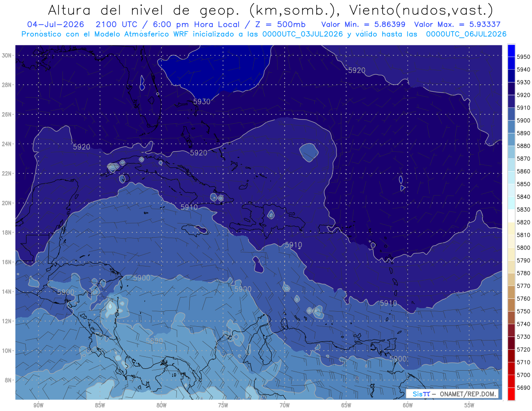
Task: Click the '5870' colorbar value
Action: click(x=524, y=159)
